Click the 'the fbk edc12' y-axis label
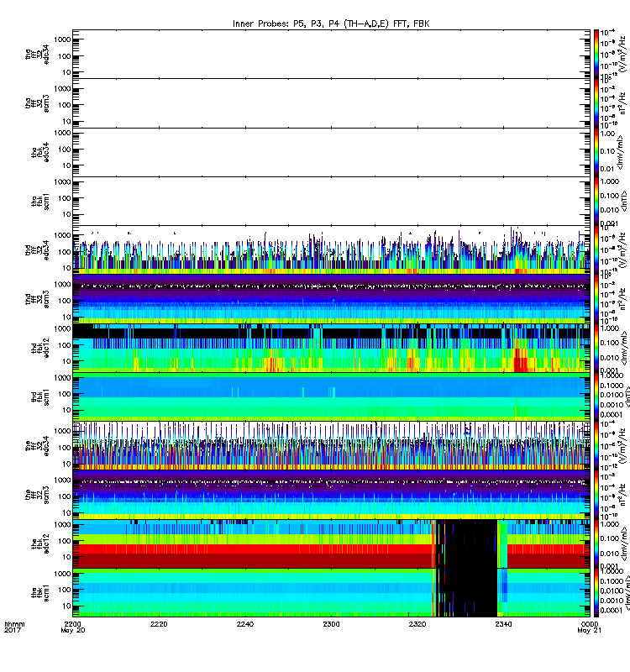630x672 pixels. click(39, 543)
